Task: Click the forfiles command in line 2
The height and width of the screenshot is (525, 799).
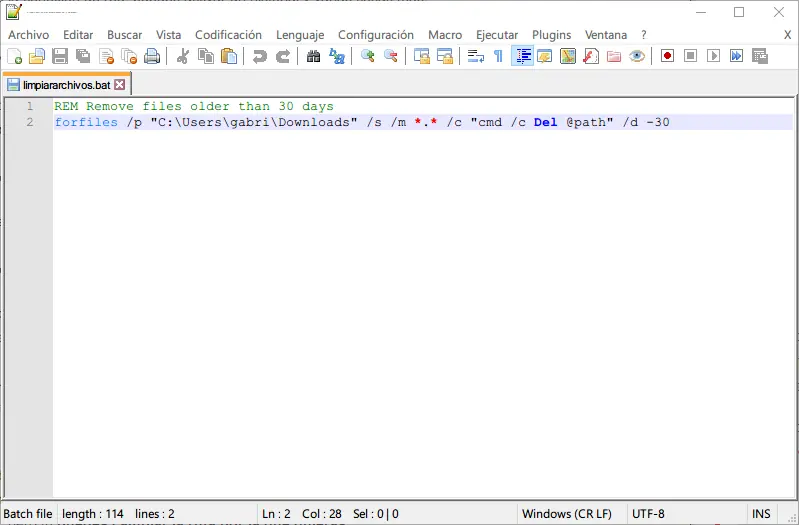Action: (86, 122)
